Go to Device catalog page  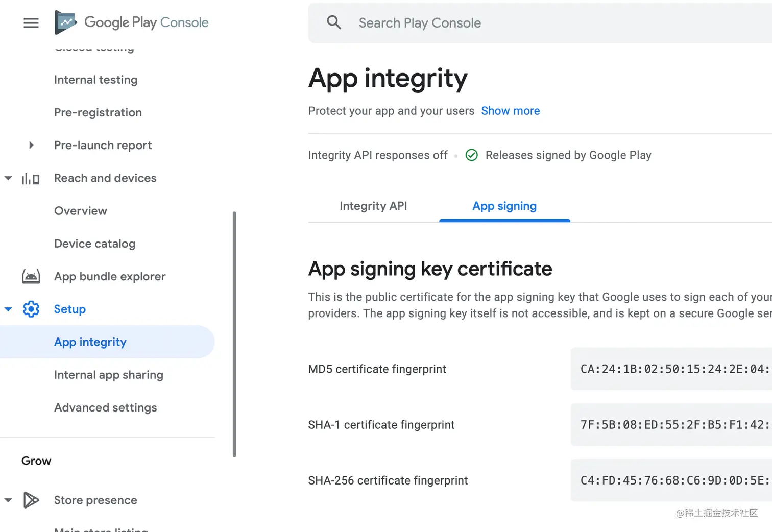pyautogui.click(x=94, y=244)
